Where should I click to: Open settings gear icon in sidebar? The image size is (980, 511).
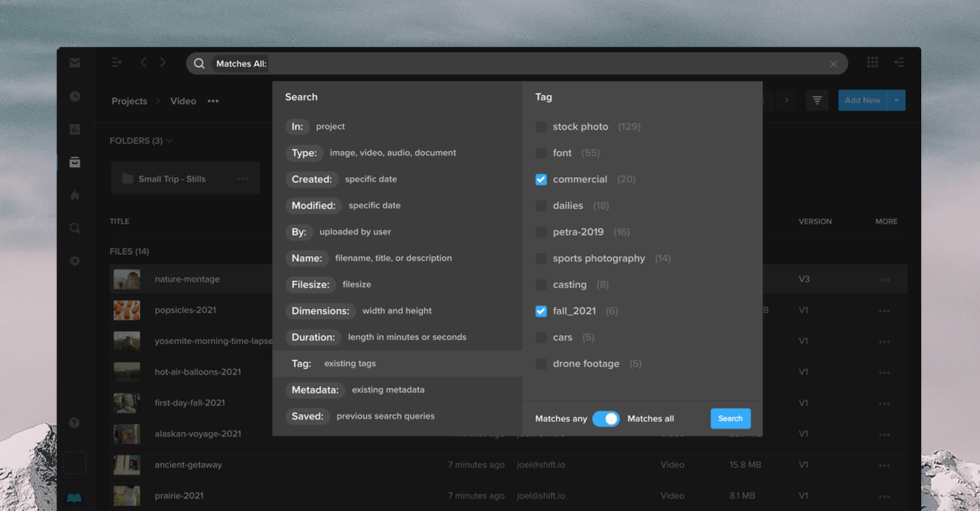click(75, 261)
